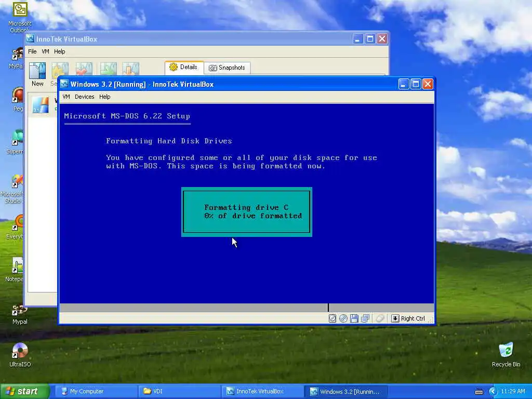The image size is (532, 399).
Task: Open Help menu in VirtualBox manager window
Action: tap(59, 51)
